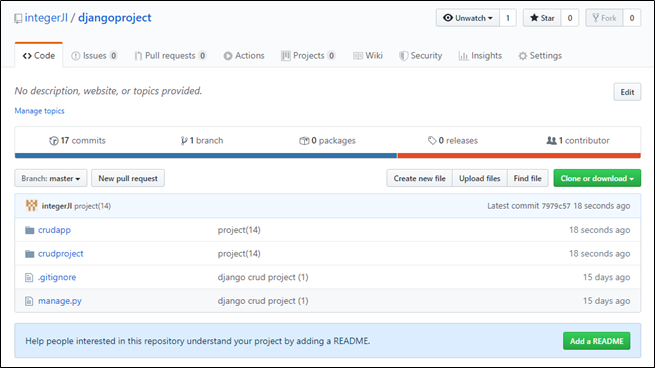The height and width of the screenshot is (368, 655).
Task: Open the Pull requests tab
Action: (170, 56)
